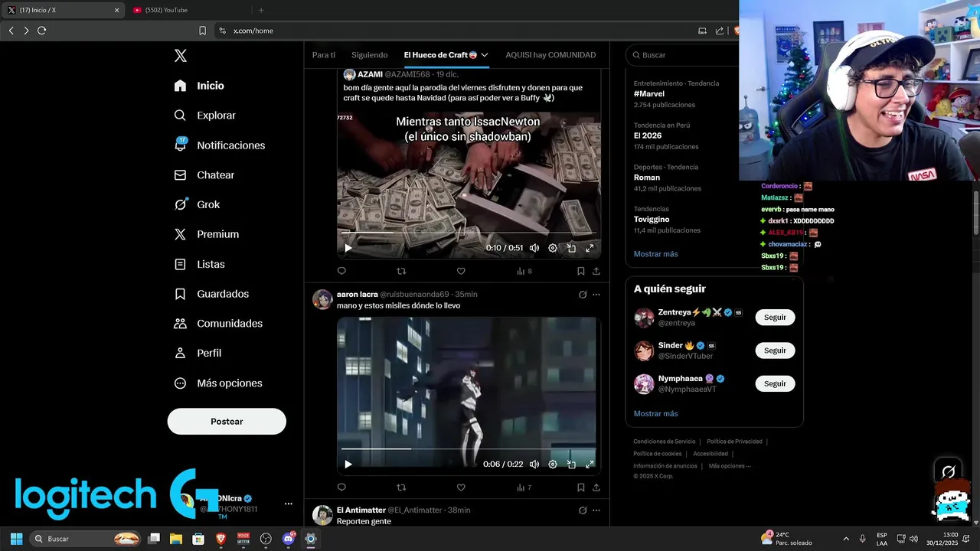Viewport: 980px width, 551px height.
Task: Open account menu three dots
Action: (x=289, y=504)
